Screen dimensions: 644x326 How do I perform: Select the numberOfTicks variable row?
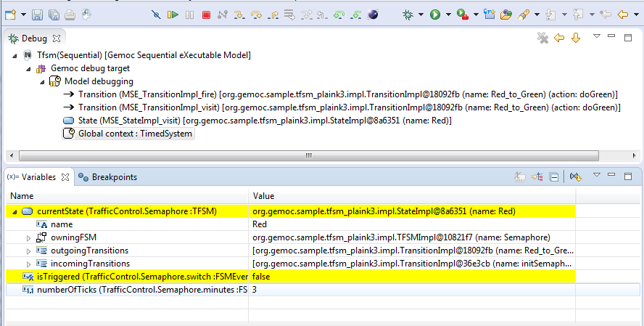[131, 290]
